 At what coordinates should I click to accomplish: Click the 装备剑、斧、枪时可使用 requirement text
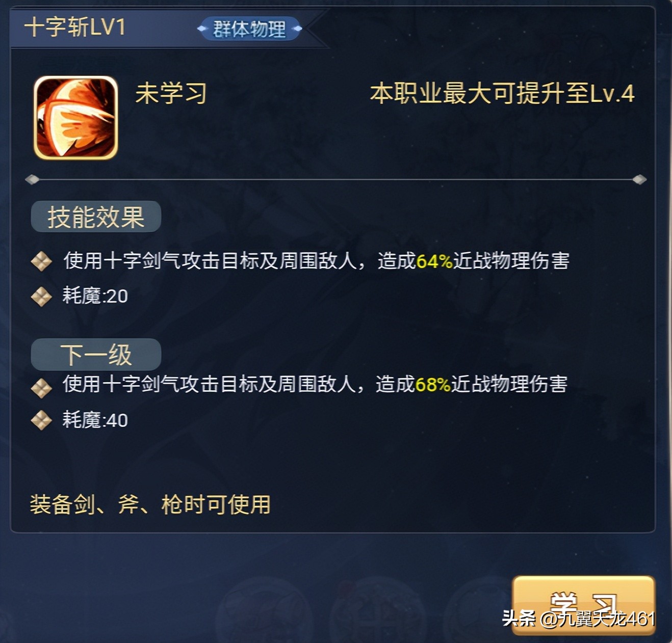click(150, 504)
